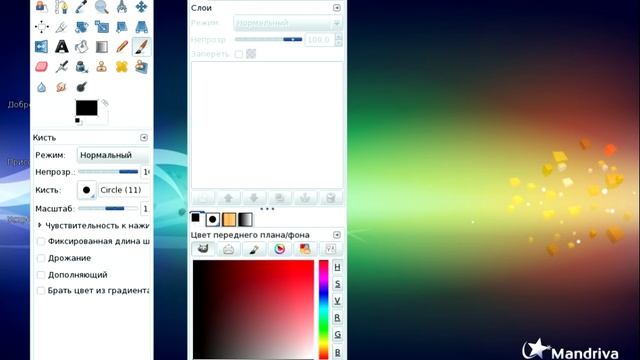
Task: Adjust the Масштаб scale slider
Action: (108, 209)
